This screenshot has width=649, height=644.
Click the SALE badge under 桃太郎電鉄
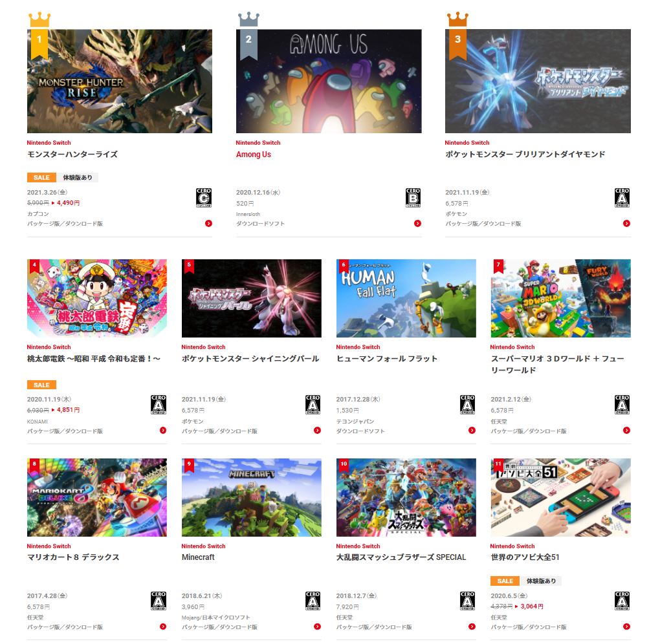click(x=41, y=385)
